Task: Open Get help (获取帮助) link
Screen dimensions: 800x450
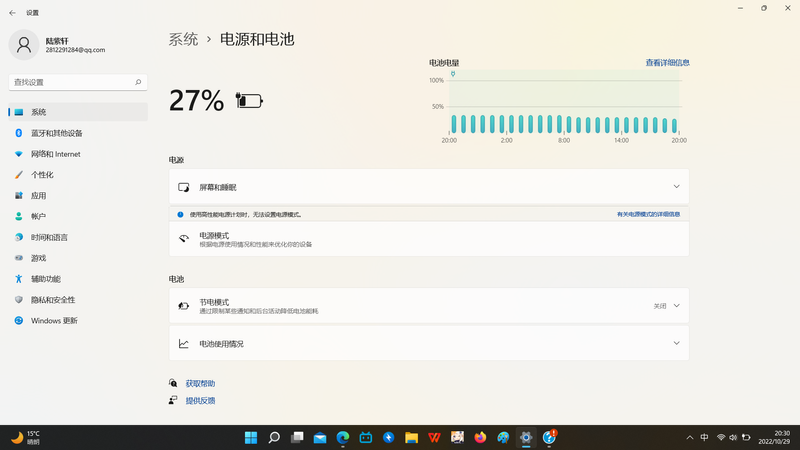Action: click(200, 384)
